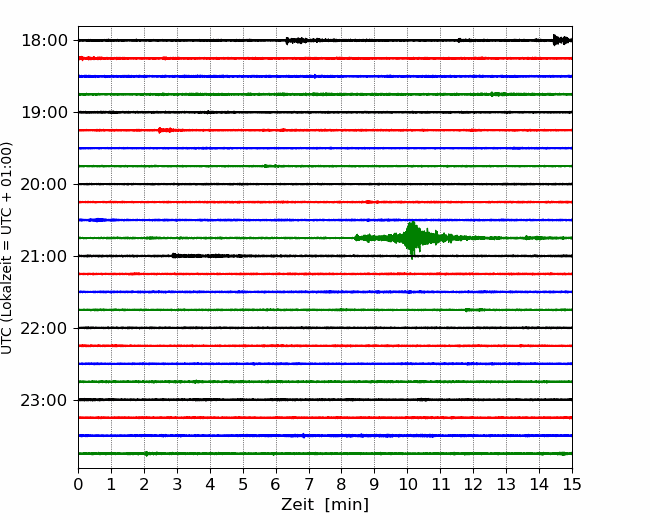
Task: Click the x-axis tick label 10
Action: point(407,484)
